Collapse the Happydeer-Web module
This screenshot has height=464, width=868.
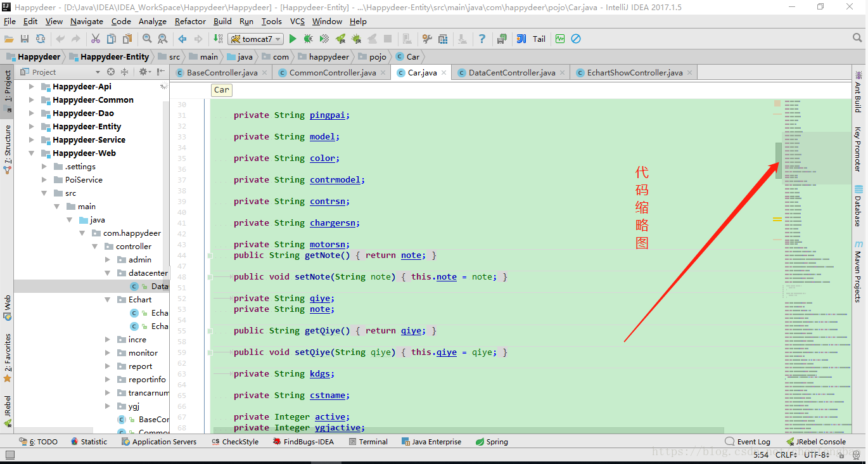click(31, 153)
